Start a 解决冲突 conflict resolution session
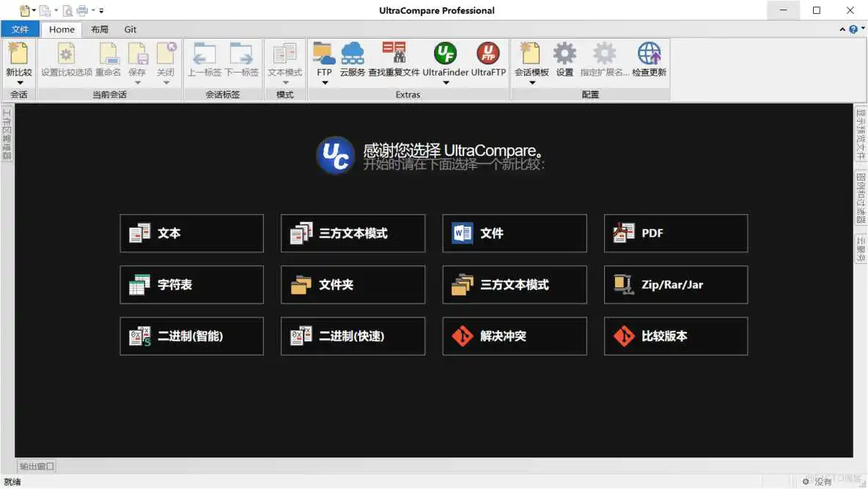This screenshot has width=868, height=489. [x=514, y=336]
